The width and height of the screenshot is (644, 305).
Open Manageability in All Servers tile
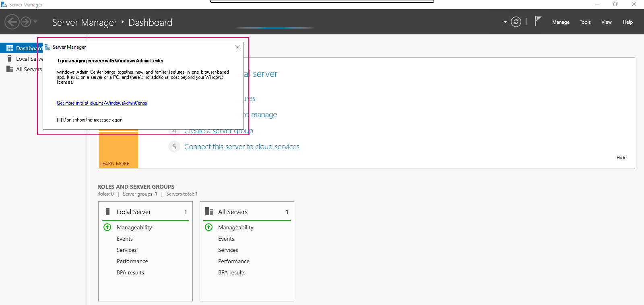(236, 227)
